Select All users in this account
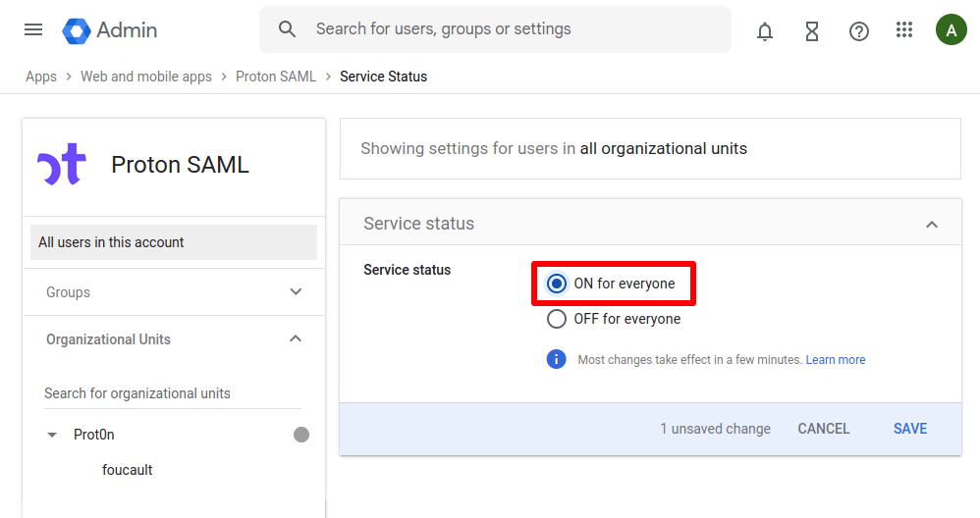 click(174, 242)
